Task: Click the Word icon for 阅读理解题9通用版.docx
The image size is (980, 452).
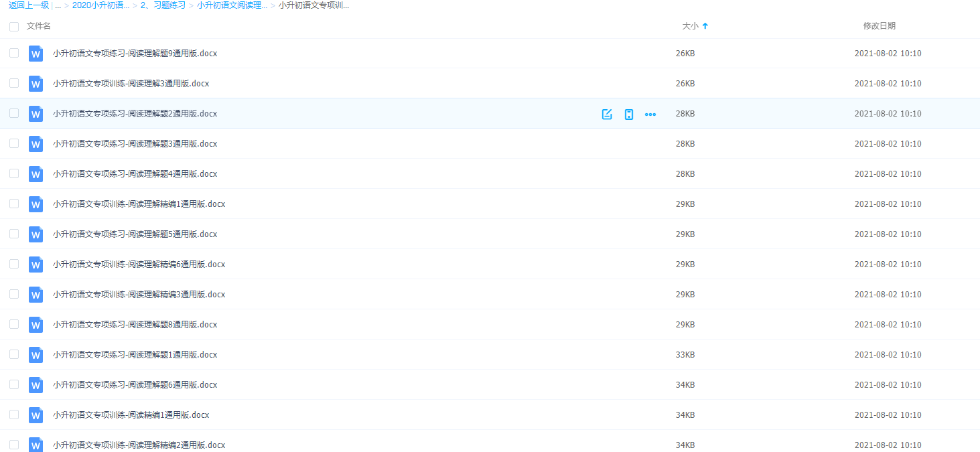Action: click(x=36, y=54)
